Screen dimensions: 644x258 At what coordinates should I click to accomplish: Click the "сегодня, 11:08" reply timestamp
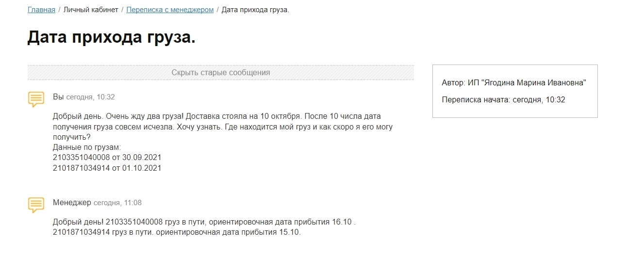point(117,203)
